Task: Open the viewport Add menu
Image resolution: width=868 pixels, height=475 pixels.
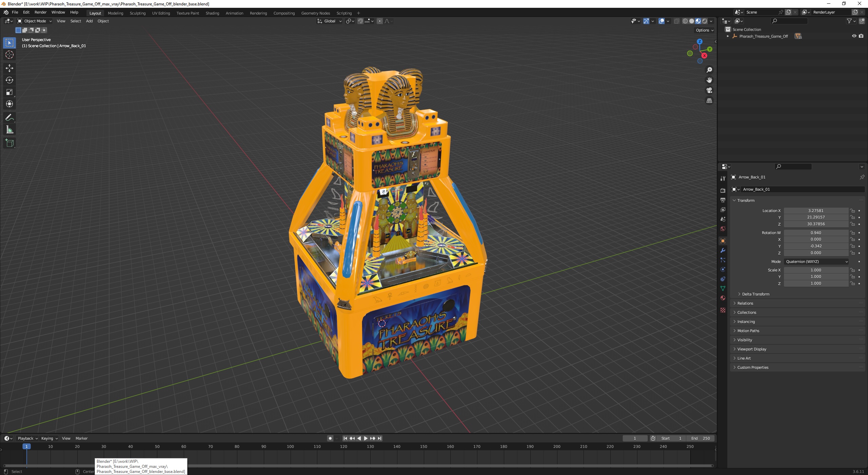Action: [89, 21]
